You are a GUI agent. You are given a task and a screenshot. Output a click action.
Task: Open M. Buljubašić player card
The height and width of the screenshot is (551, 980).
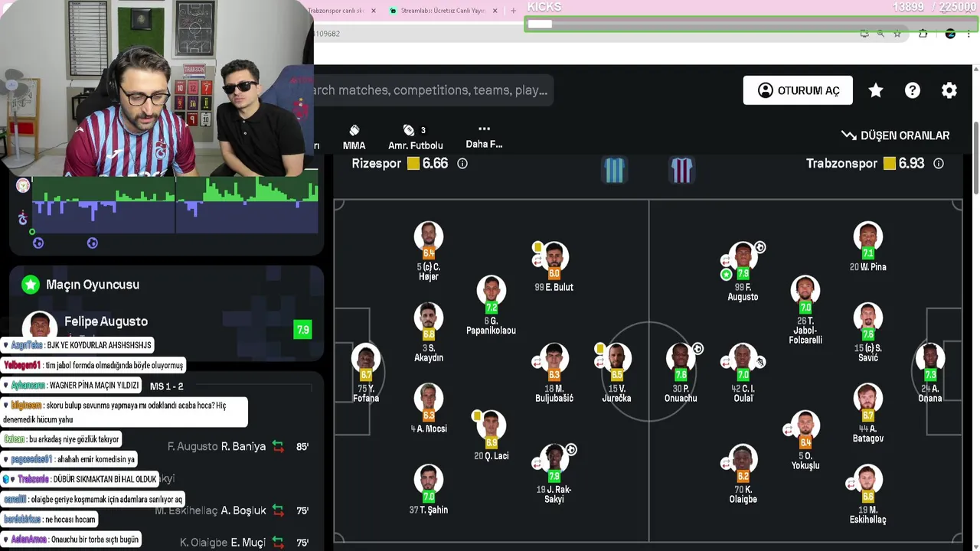click(554, 373)
